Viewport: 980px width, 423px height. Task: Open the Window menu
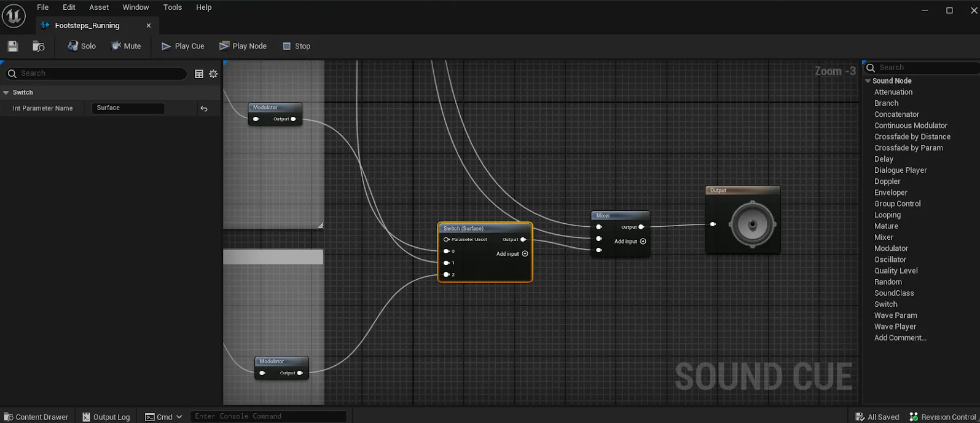[x=136, y=7]
